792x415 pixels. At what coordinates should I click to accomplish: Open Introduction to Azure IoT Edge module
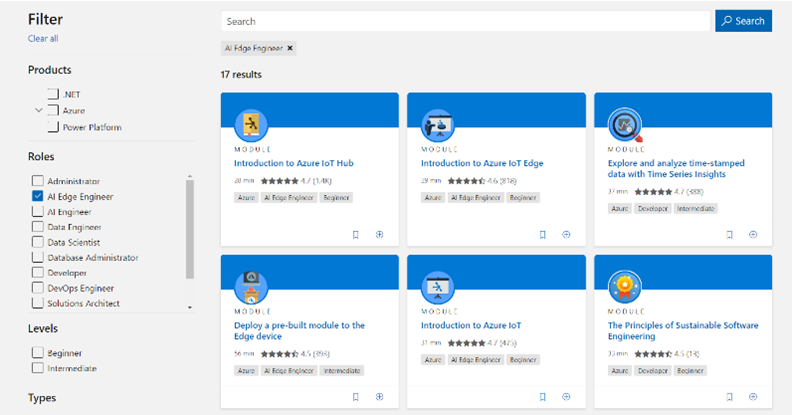[x=482, y=163]
